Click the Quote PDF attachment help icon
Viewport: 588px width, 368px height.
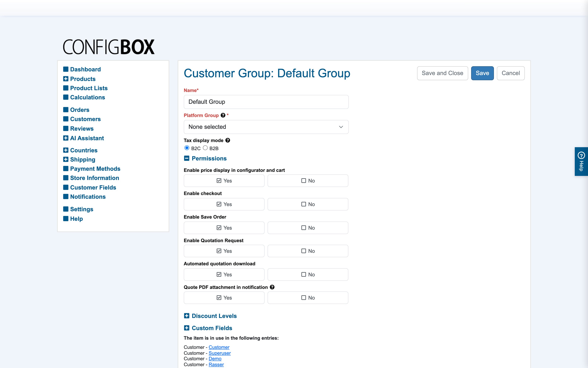tap(272, 287)
